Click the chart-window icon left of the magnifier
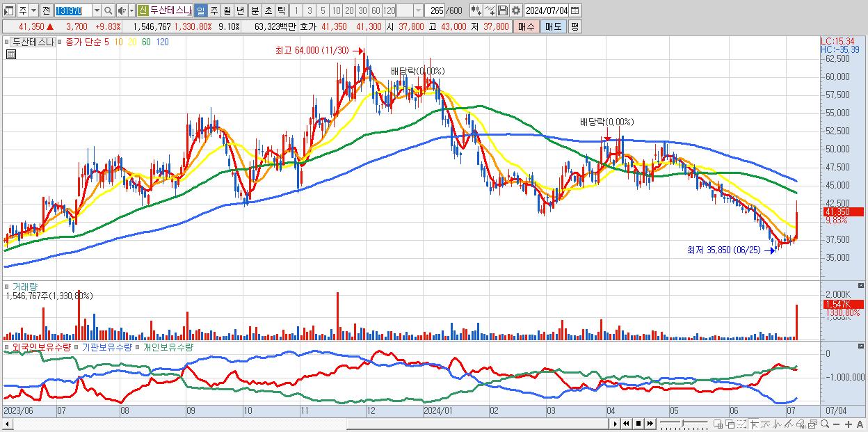This screenshot has height=432, width=868. click(813, 424)
